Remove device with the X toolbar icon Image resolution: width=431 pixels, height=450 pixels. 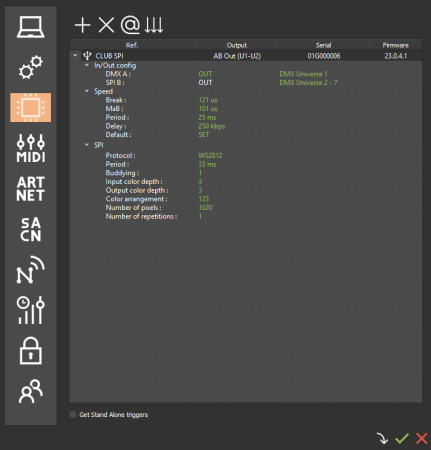106,25
